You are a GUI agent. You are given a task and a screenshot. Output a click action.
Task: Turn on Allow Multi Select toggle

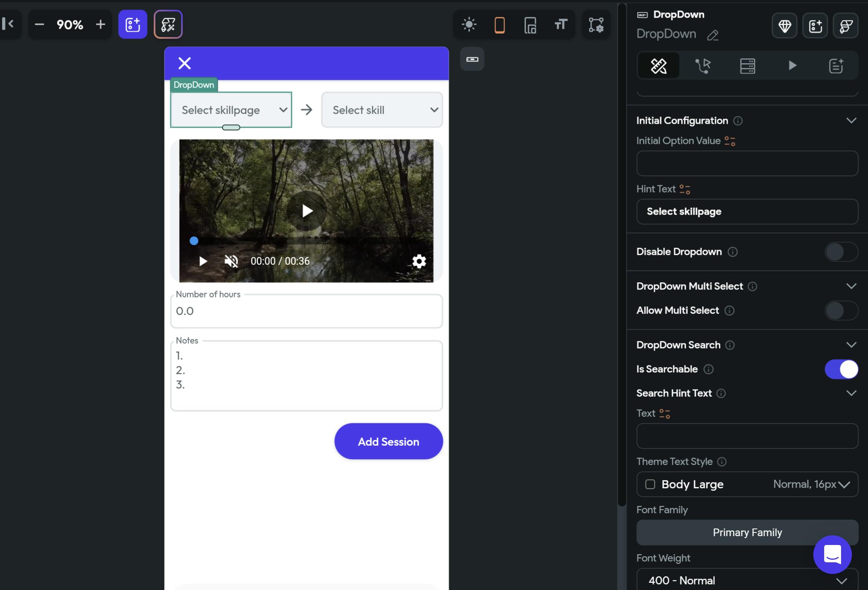pos(841,311)
